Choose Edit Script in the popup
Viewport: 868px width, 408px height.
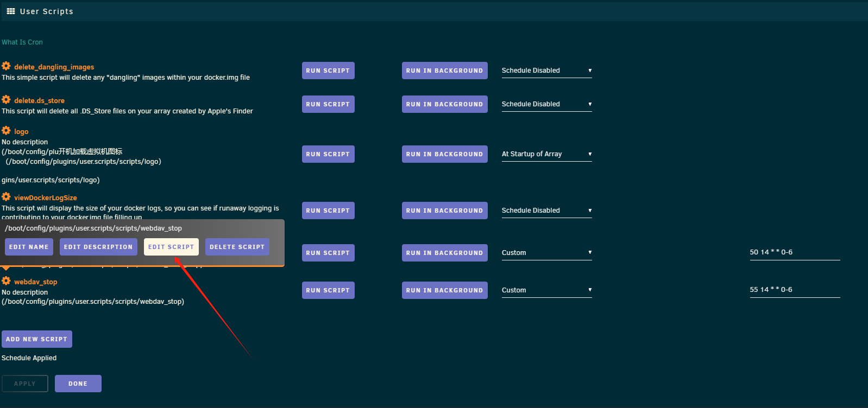pyautogui.click(x=171, y=247)
